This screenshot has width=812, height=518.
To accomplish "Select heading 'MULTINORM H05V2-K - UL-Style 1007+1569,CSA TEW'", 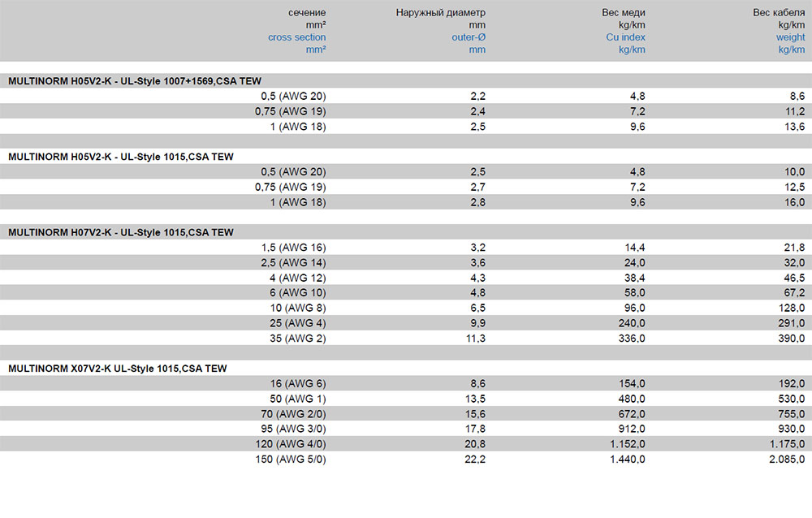I will click(x=135, y=81).
